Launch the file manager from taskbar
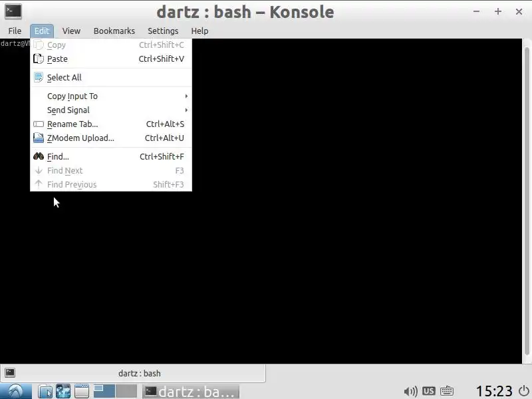The height and width of the screenshot is (399, 532). point(45,392)
